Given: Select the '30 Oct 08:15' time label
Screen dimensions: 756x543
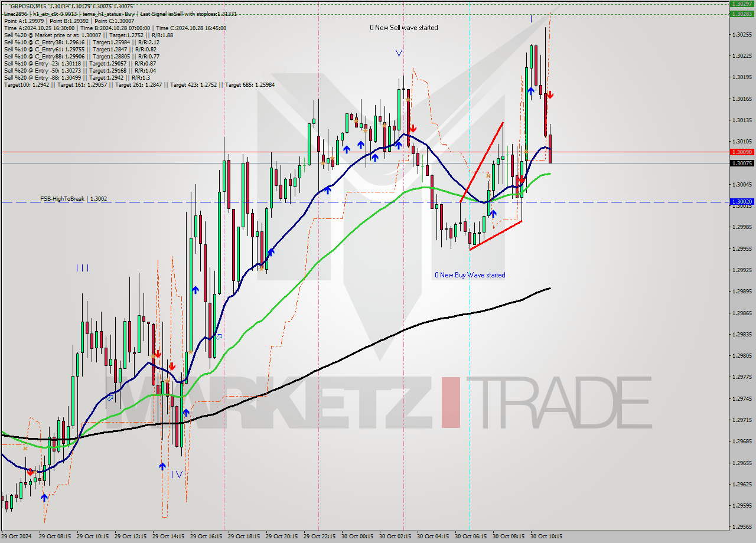Looking at the screenshot, I should 508,537.
